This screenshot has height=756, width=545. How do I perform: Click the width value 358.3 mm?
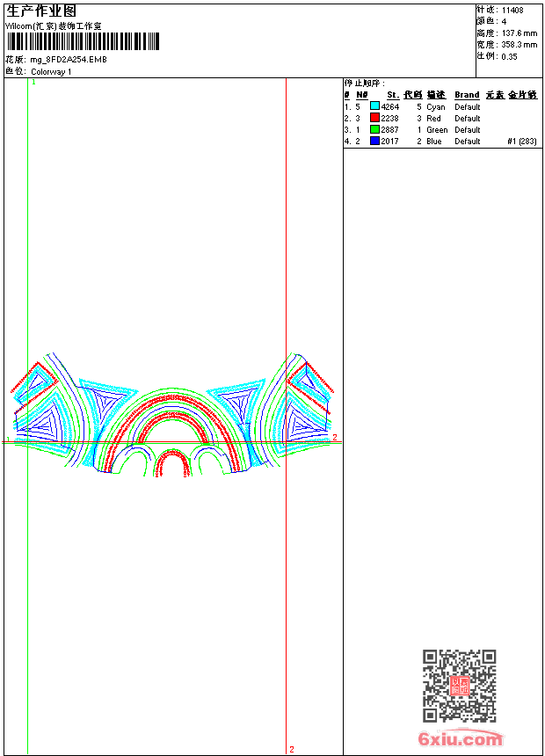519,45
